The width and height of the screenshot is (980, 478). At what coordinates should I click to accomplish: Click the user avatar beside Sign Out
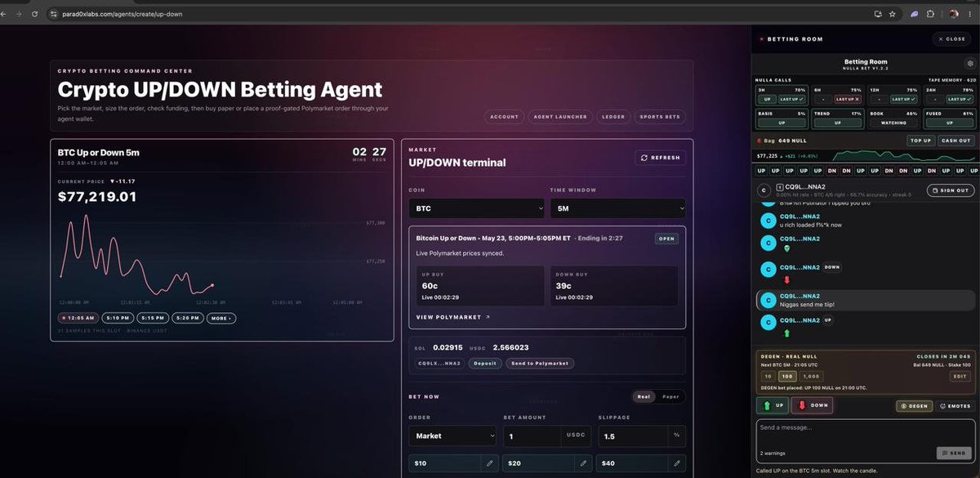coord(763,190)
